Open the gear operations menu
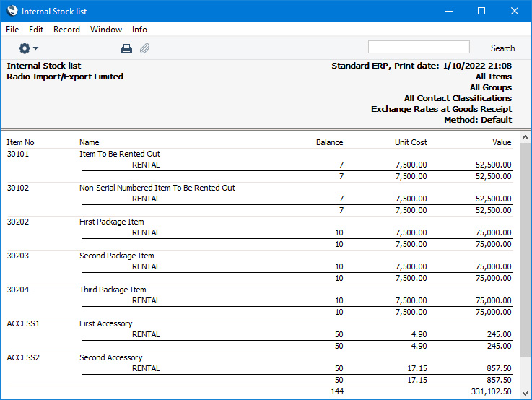The width and height of the screenshot is (532, 400). (28, 48)
